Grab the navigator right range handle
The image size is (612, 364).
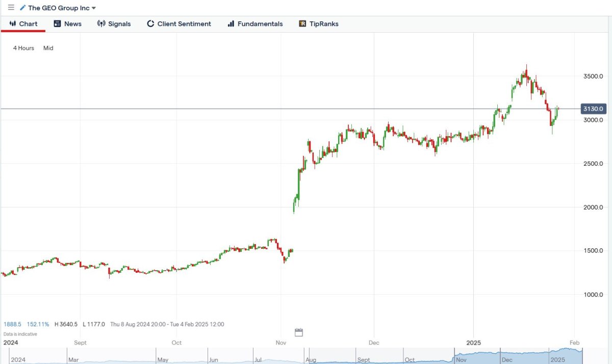pos(582,356)
